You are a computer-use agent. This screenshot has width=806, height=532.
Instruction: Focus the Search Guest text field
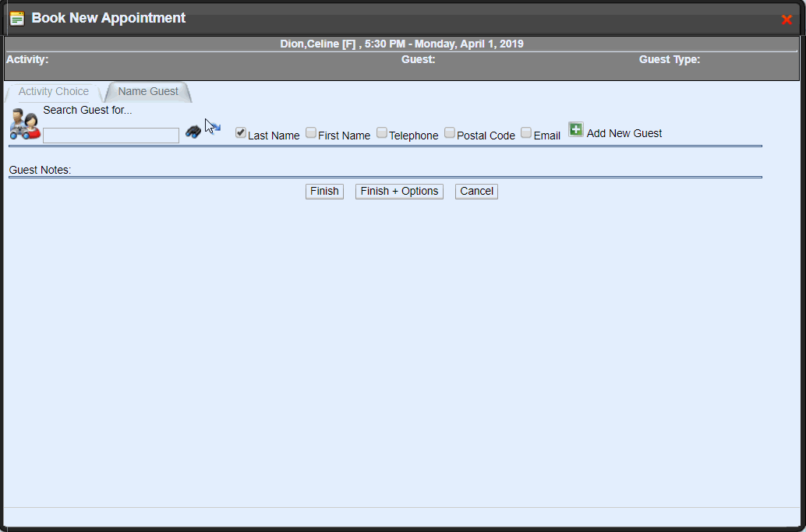pos(111,136)
